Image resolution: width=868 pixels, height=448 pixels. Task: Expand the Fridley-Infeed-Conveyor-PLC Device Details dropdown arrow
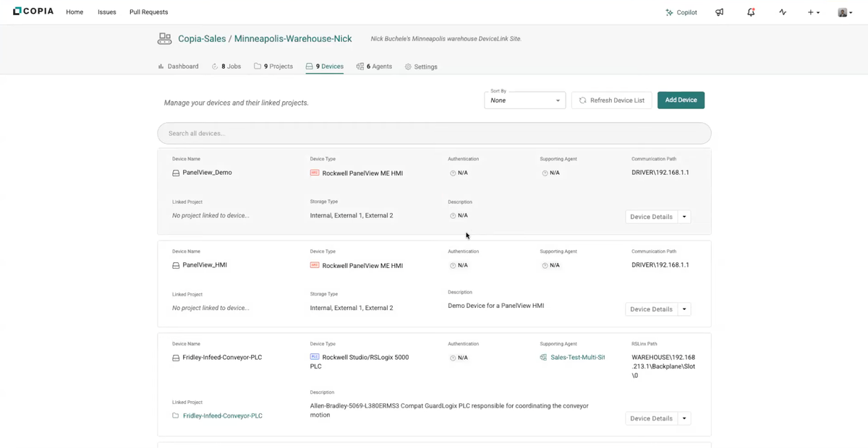(684, 418)
